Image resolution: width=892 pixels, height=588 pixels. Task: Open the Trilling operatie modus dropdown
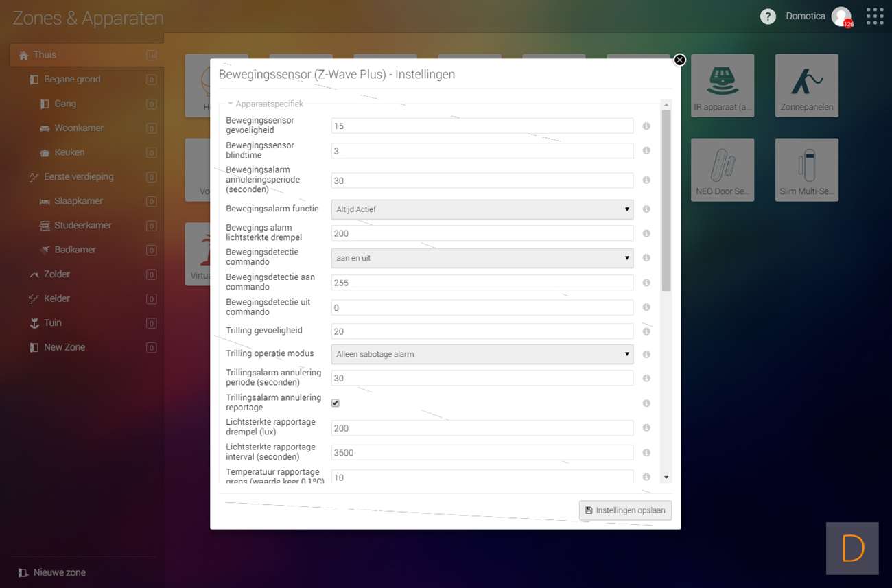(482, 354)
